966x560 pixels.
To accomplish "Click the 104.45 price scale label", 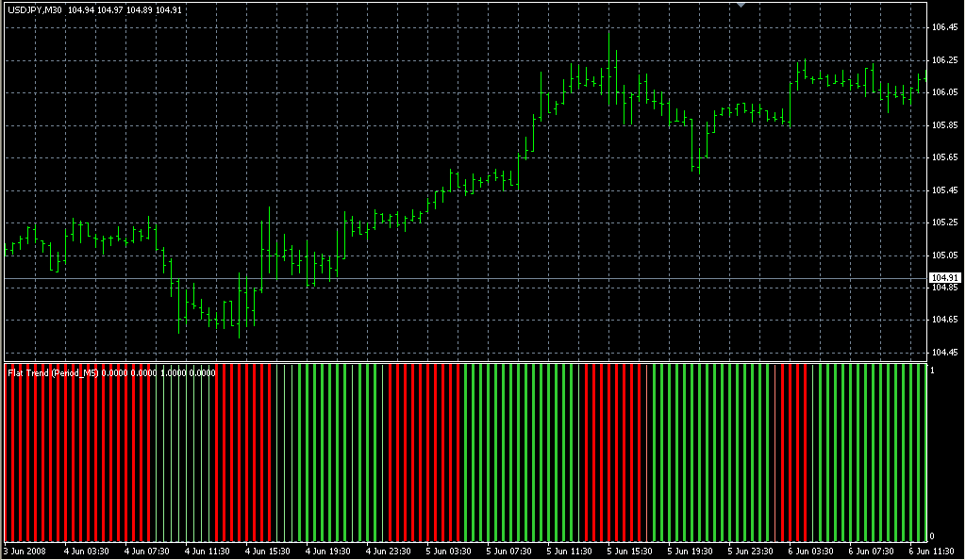I will [944, 353].
